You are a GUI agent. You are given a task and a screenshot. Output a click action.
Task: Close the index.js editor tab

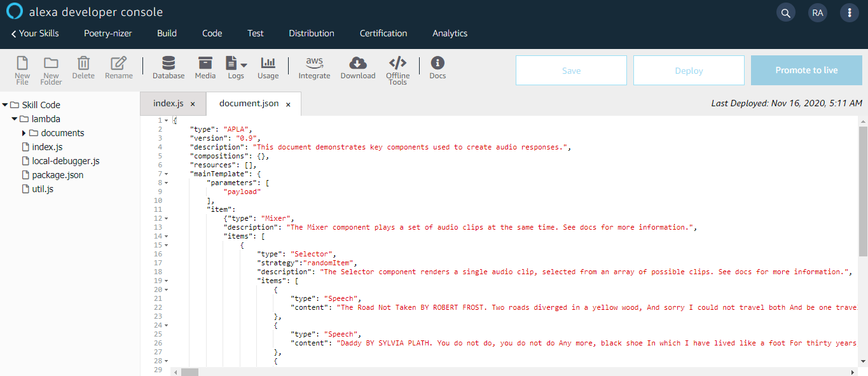point(193,104)
